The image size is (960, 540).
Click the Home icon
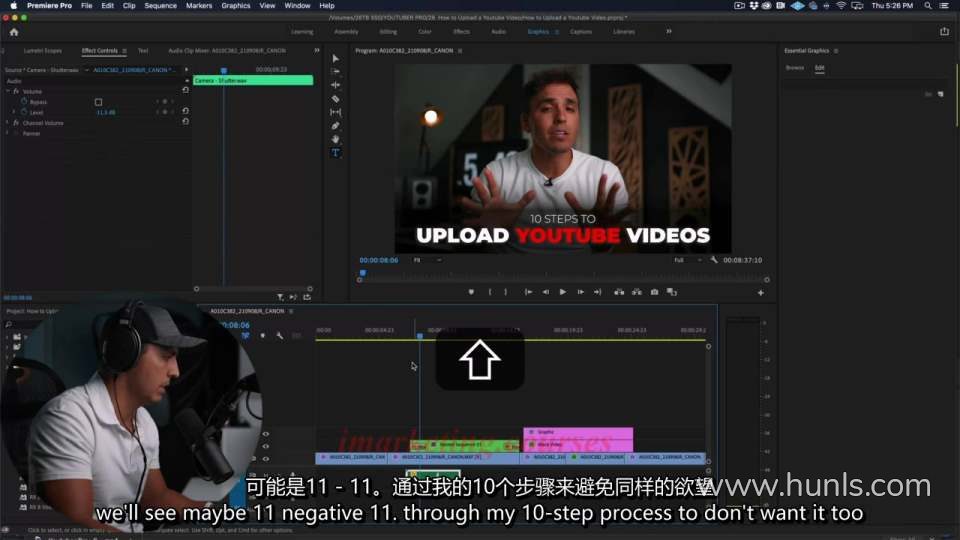[14, 32]
